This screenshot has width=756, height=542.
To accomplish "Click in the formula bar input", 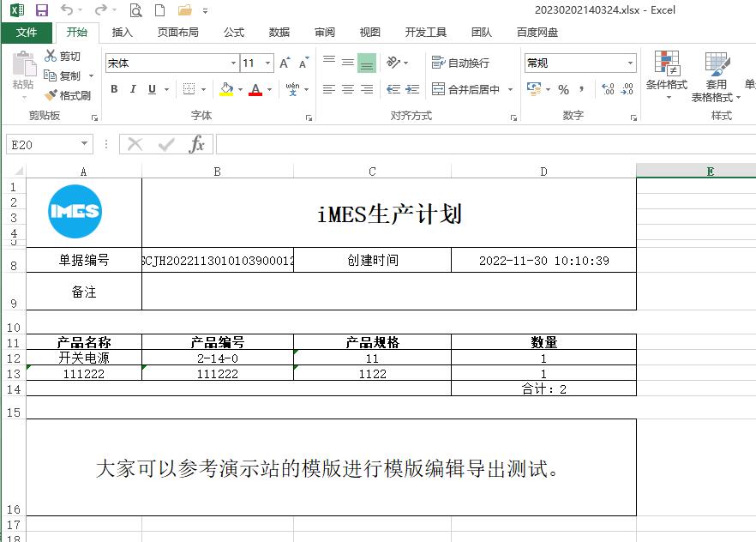I will pyautogui.click(x=485, y=144).
